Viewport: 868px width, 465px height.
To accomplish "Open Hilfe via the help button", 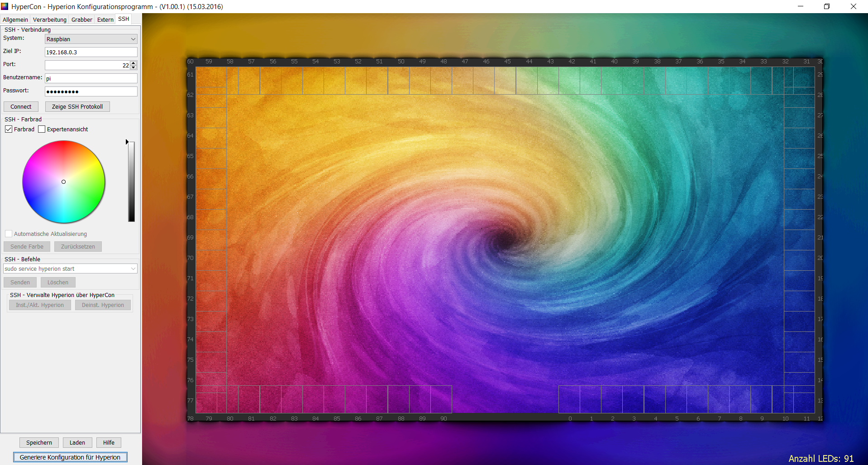I will point(109,443).
